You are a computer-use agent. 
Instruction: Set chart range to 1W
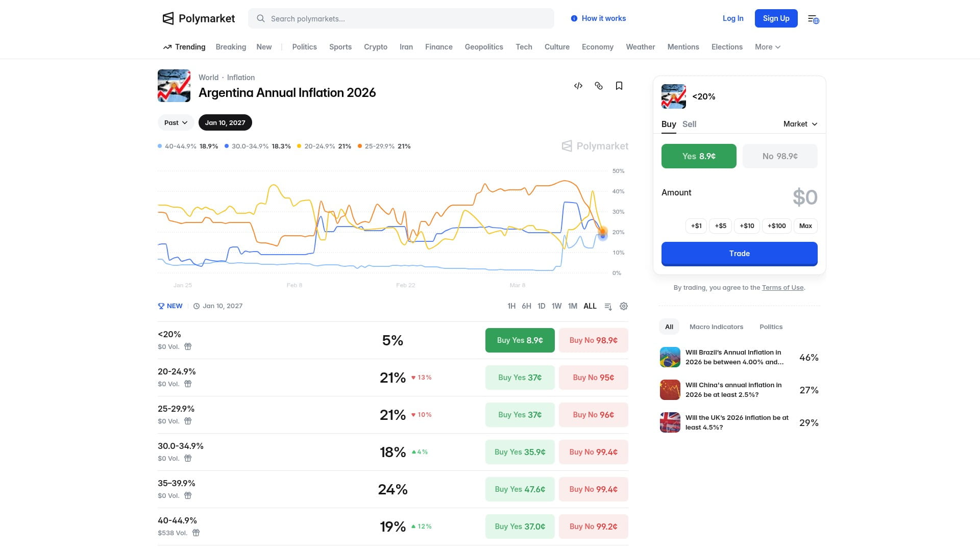point(556,306)
